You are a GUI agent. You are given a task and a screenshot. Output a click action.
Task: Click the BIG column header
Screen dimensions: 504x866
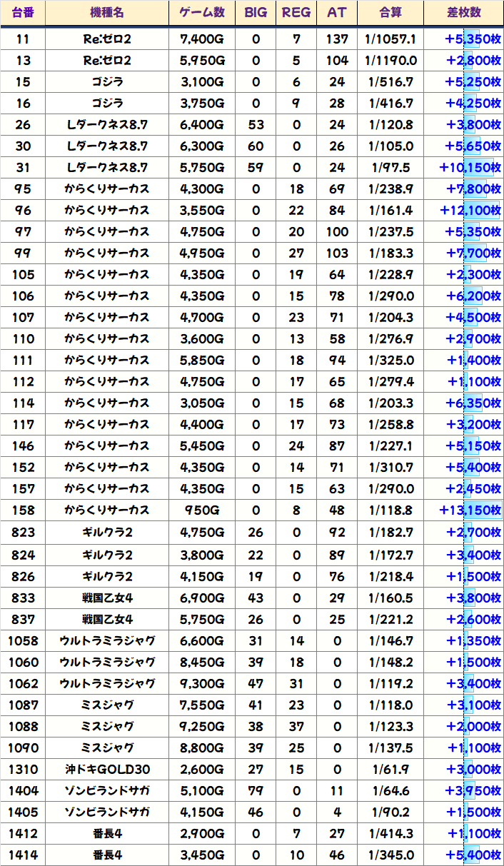coord(256,13)
